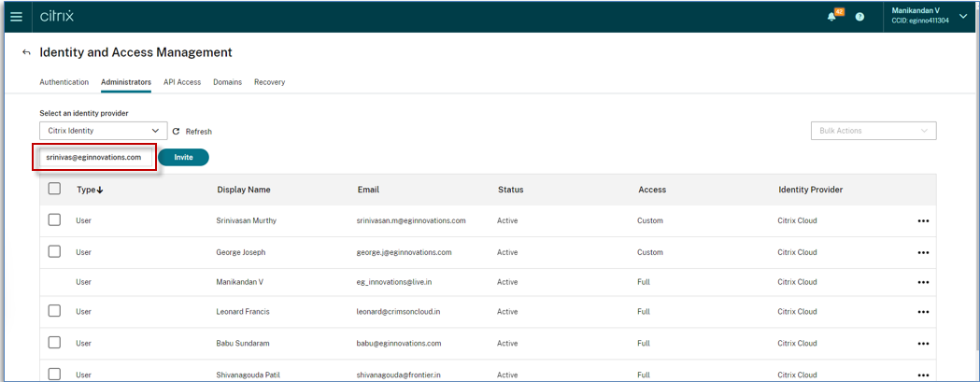Click Custom access for George Joseph

click(650, 252)
